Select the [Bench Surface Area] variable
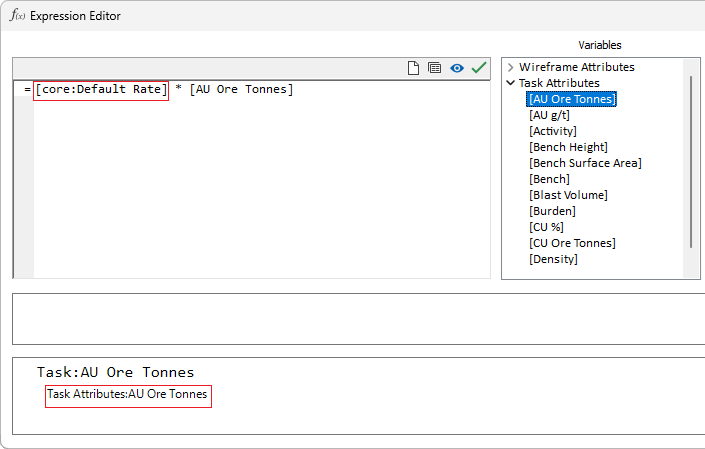The width and height of the screenshot is (705, 449). pos(585,163)
